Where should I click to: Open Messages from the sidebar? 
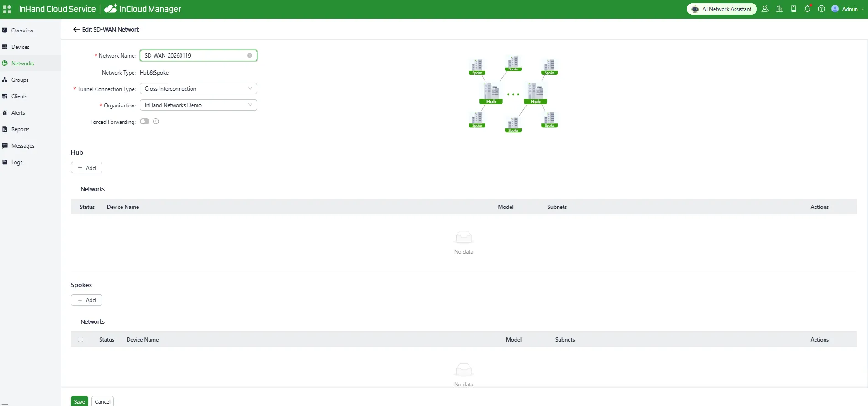[x=30, y=146]
